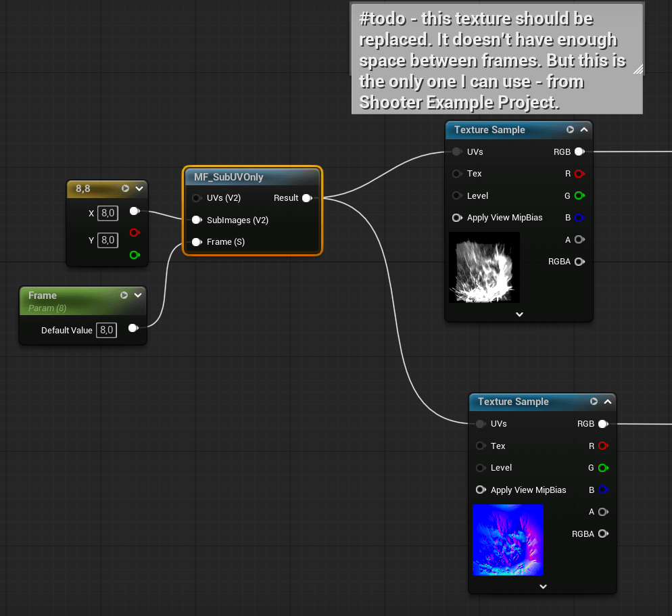Click the Frame param output pin
Image resolution: width=672 pixels, height=616 pixels.
(133, 329)
